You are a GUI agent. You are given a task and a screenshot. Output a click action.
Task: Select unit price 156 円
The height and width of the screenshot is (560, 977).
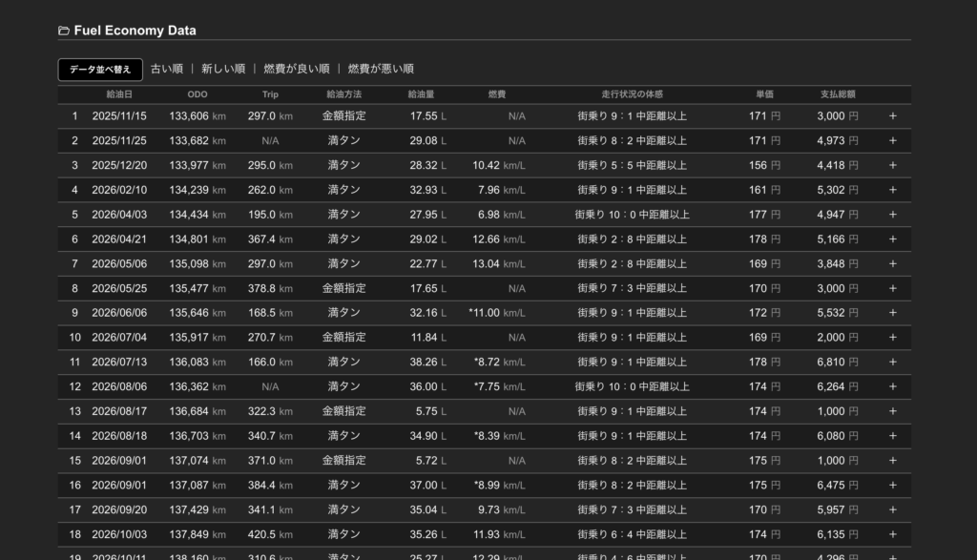[764, 165]
